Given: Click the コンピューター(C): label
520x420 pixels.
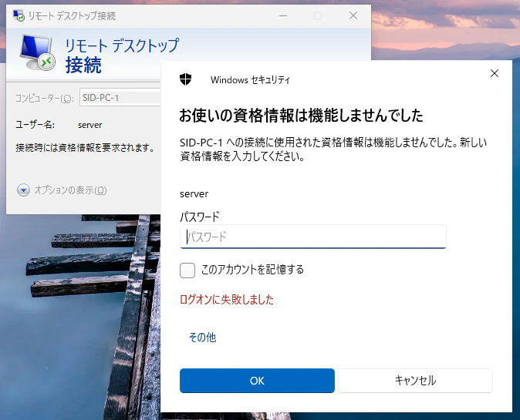Looking at the screenshot, I should pyautogui.click(x=45, y=98).
